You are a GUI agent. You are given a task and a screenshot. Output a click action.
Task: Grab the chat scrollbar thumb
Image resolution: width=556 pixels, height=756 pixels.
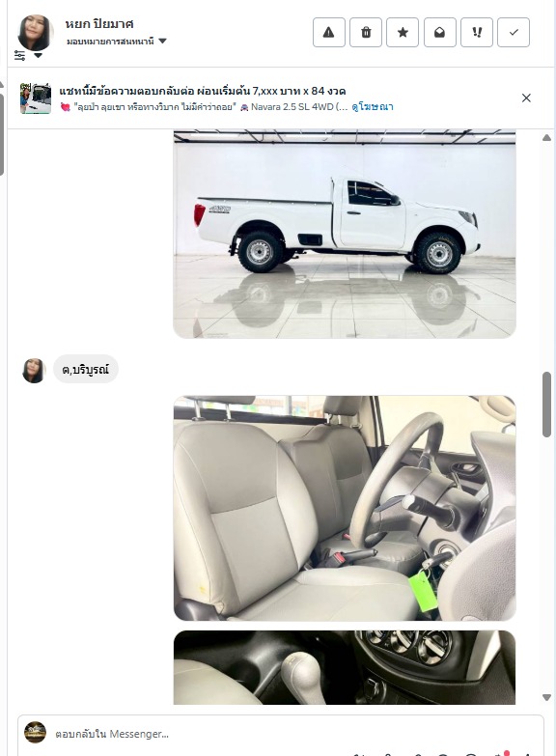click(x=546, y=405)
